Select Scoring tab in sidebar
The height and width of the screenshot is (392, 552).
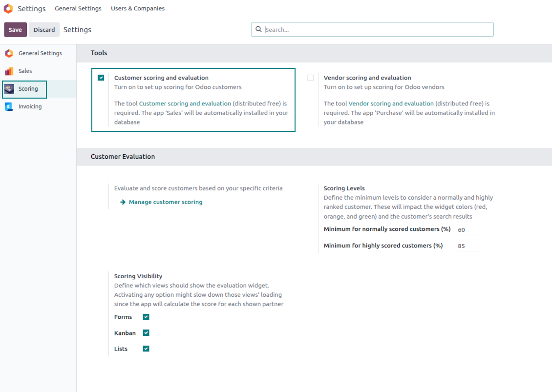pos(38,89)
